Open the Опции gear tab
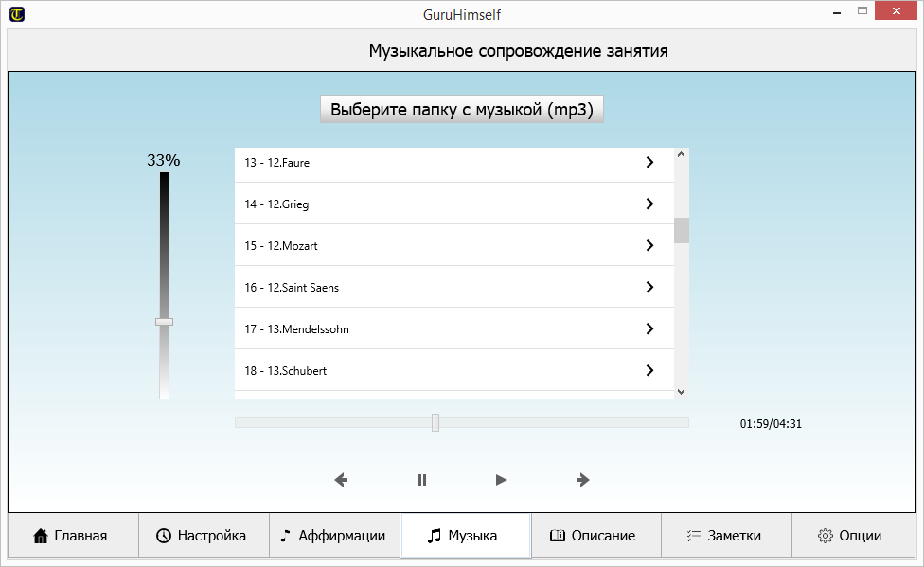The image size is (924, 567). click(x=852, y=536)
